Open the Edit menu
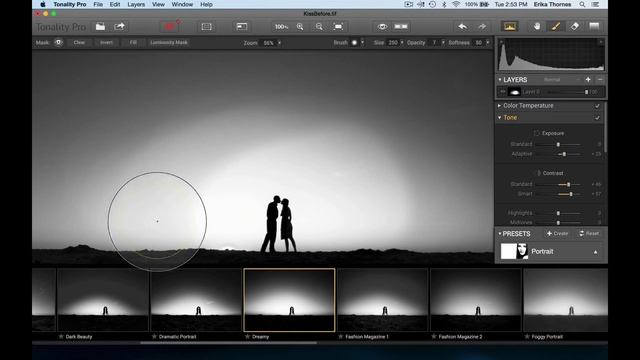 (115, 4)
